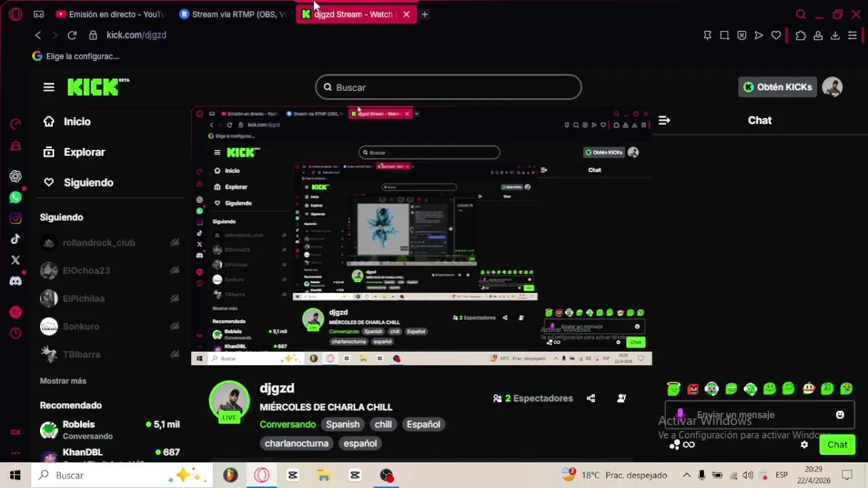This screenshot has width=868, height=488.
Task: Switch to the Stream via RTMP tab
Action: tap(233, 14)
